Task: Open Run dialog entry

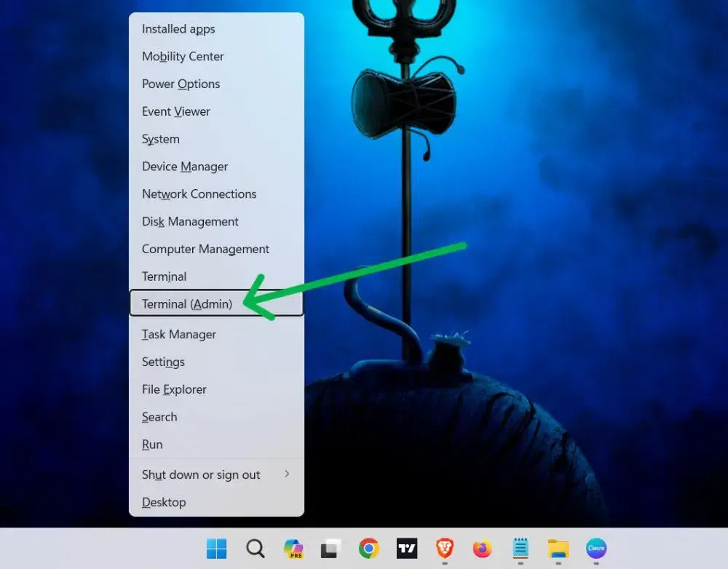Action: 216,444
